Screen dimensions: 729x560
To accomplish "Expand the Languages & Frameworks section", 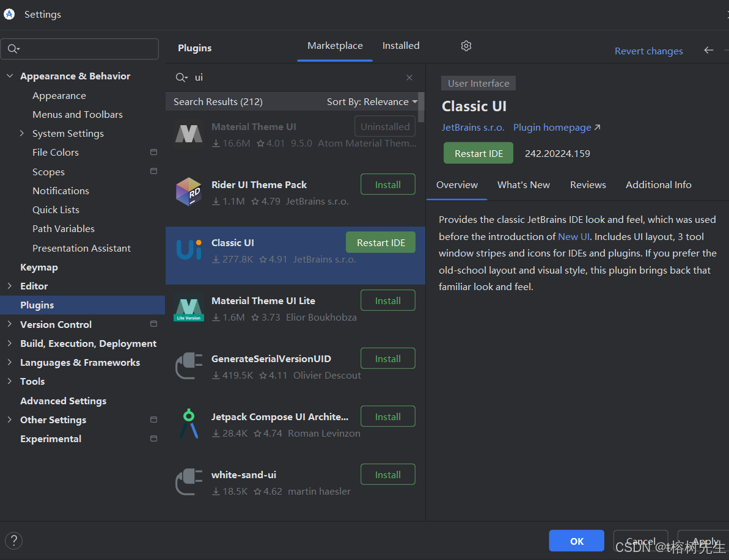I will (10, 362).
